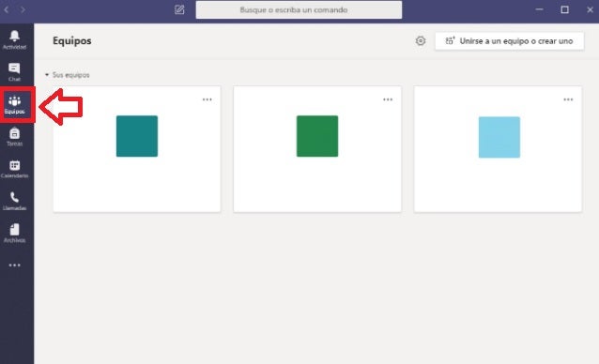Open the Archivos files icon

click(x=14, y=233)
